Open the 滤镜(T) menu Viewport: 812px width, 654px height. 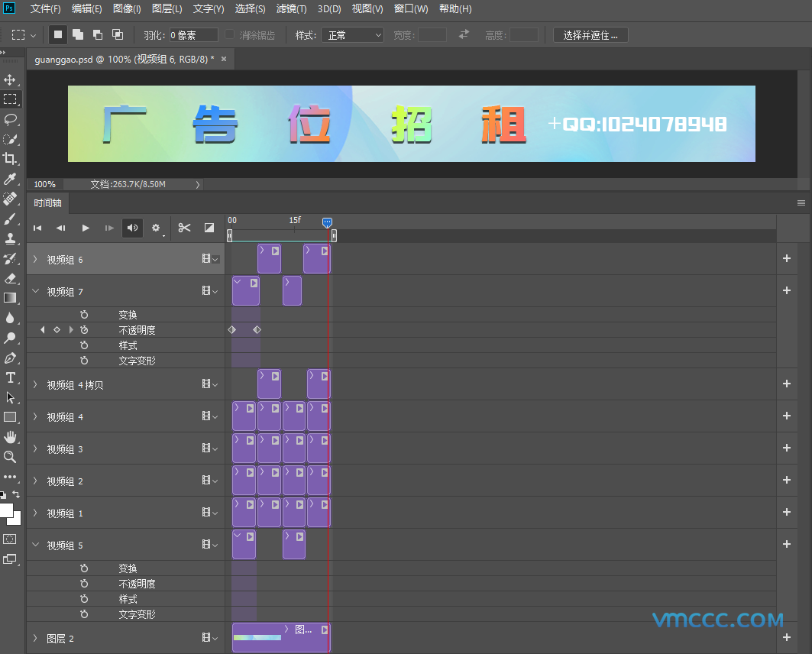tap(291, 9)
